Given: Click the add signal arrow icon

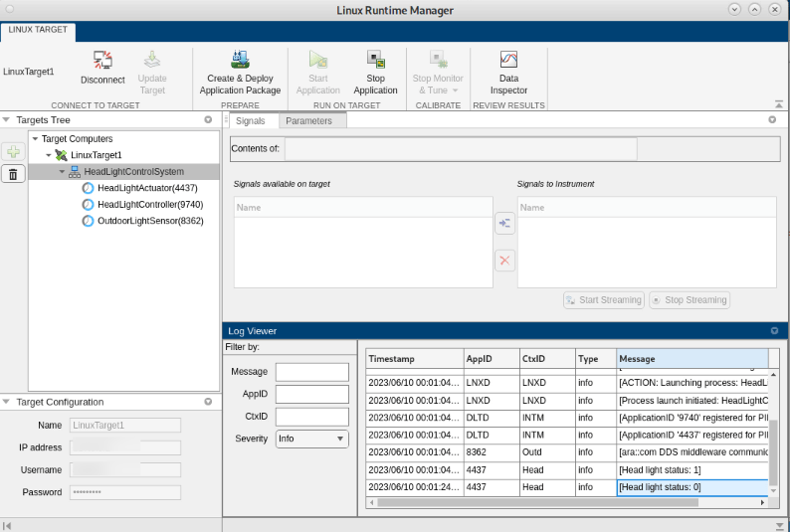Looking at the screenshot, I should [x=504, y=224].
